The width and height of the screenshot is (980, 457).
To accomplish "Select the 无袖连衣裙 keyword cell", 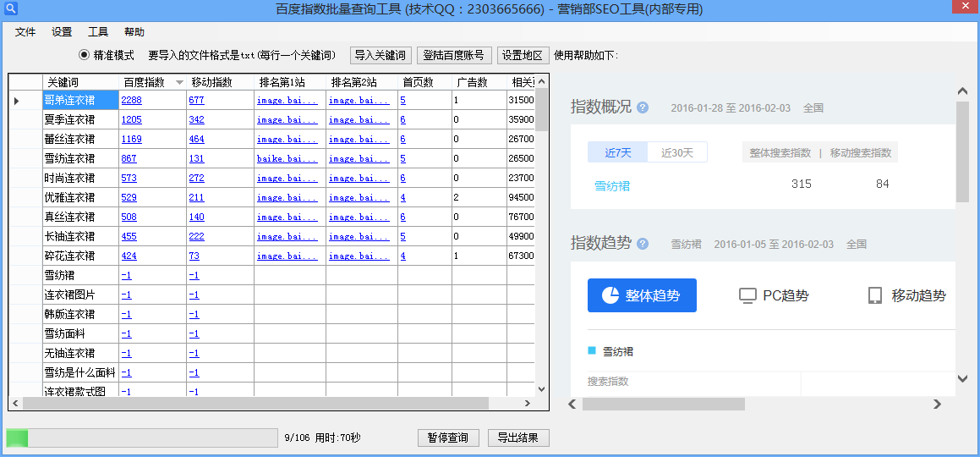I will click(80, 353).
